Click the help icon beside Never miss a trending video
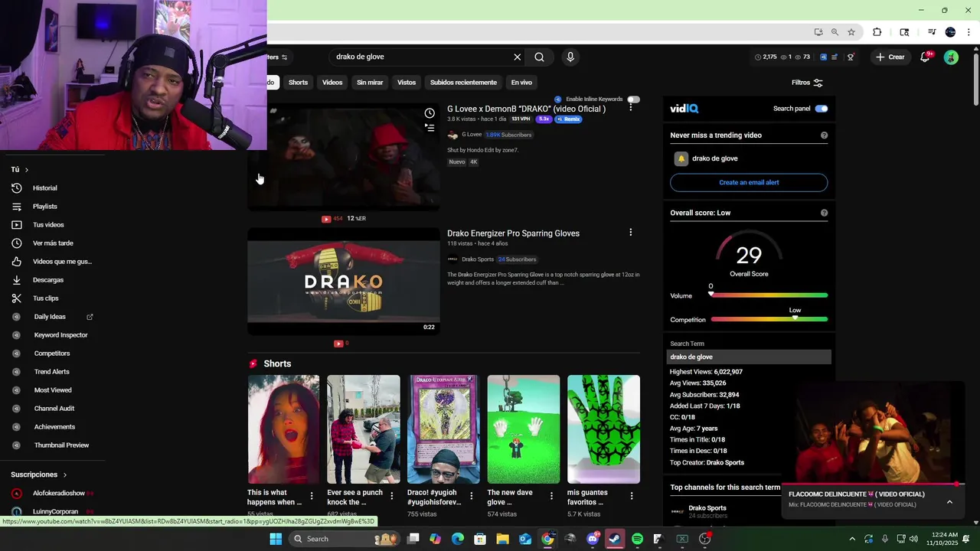980x551 pixels. pyautogui.click(x=824, y=135)
